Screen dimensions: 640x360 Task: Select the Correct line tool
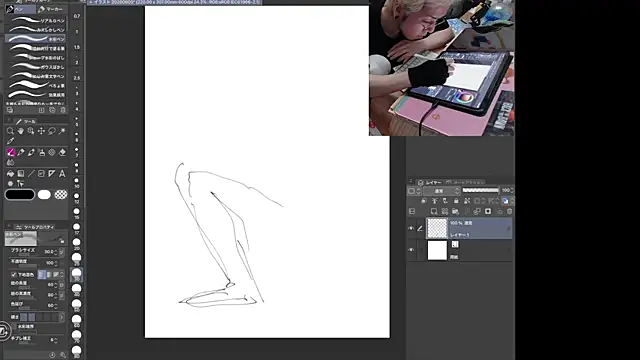20,184
